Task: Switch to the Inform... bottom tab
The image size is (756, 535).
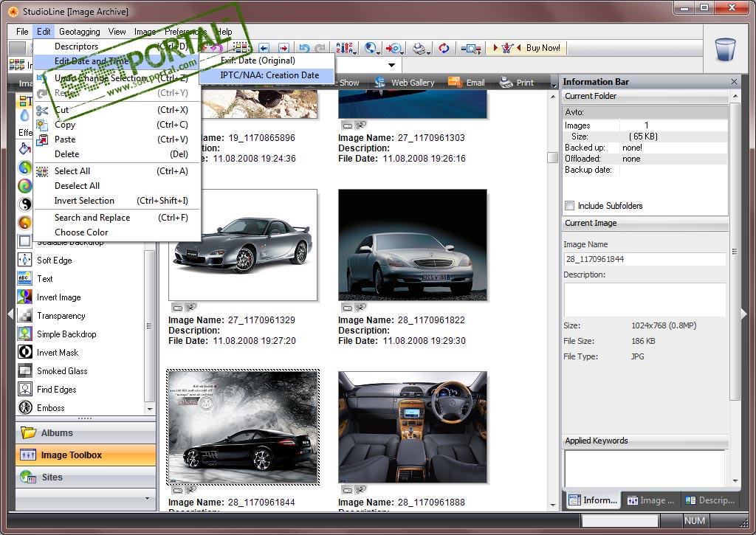Action: tap(593, 500)
